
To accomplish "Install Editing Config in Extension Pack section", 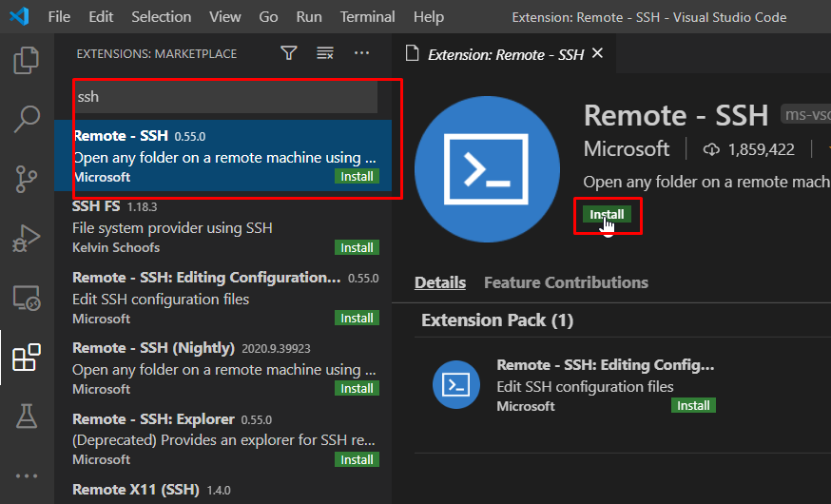I will click(x=693, y=405).
